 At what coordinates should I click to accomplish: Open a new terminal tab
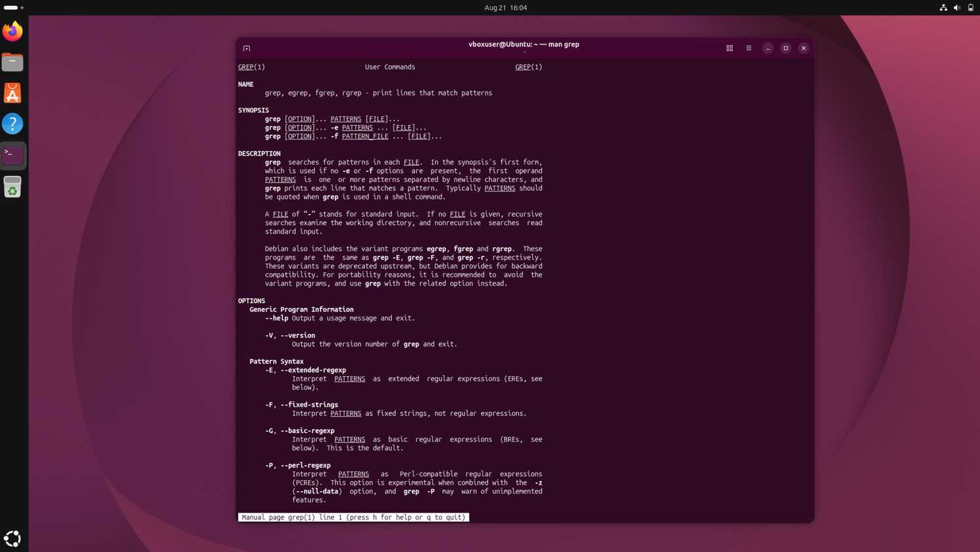pyautogui.click(x=247, y=48)
